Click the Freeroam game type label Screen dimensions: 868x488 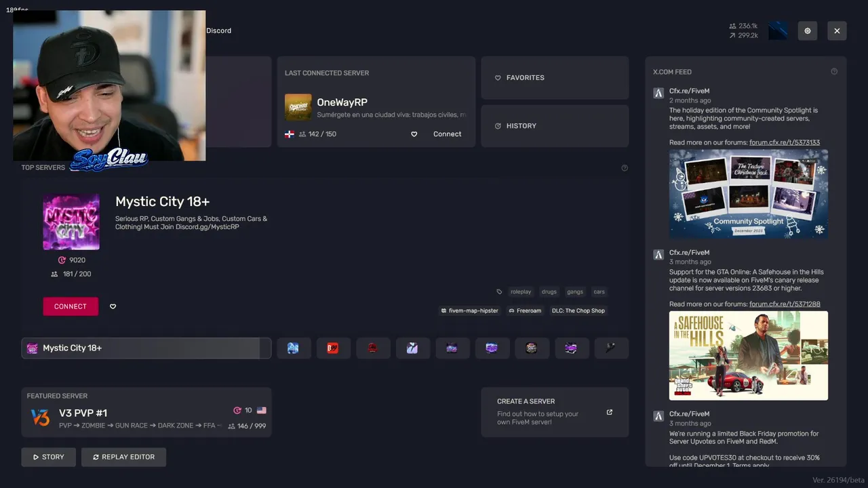click(525, 310)
